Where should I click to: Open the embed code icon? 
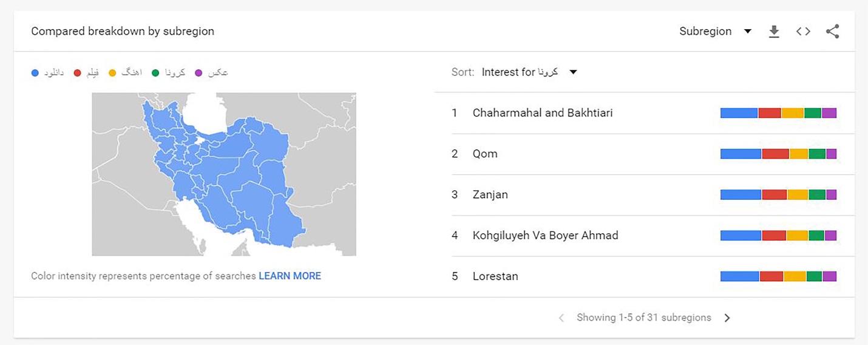pos(803,32)
